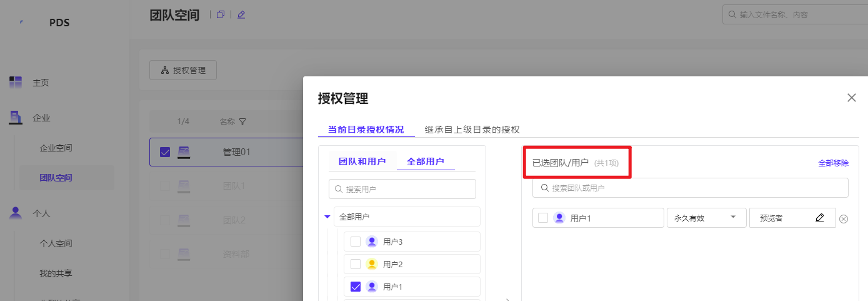The image size is (868, 301).
Task: Remove 用户1 with the circled X icon
Action: tap(844, 218)
